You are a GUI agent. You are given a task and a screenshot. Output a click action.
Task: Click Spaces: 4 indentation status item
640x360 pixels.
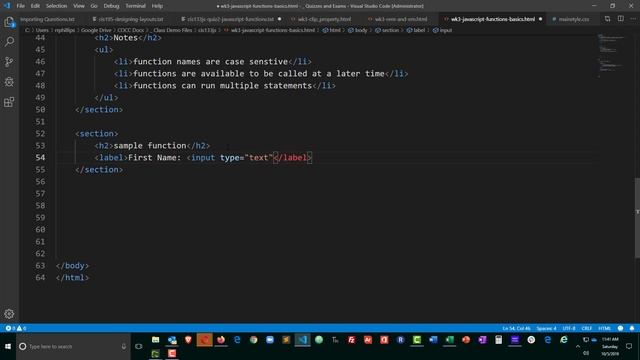pyautogui.click(x=546, y=328)
